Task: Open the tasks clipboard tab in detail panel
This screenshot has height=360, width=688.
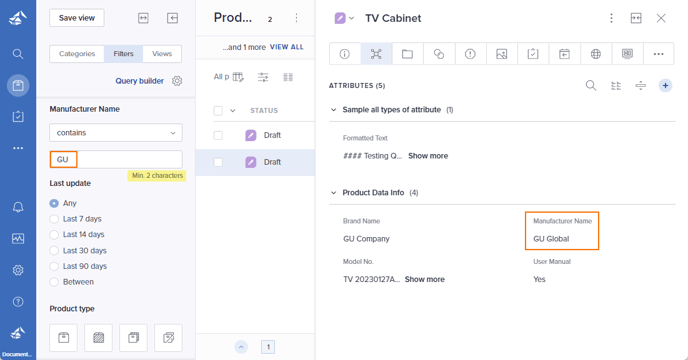Action: [533, 54]
